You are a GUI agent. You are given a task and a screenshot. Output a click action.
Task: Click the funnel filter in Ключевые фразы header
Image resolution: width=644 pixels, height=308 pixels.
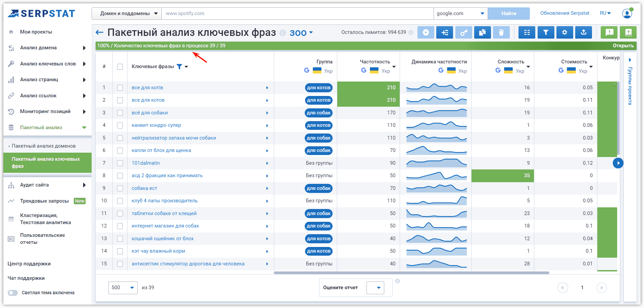pos(180,66)
